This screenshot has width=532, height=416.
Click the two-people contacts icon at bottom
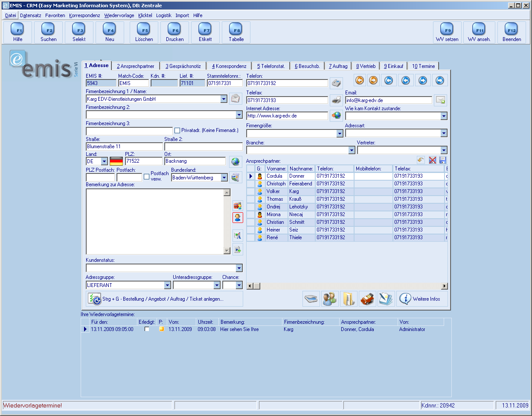click(330, 299)
